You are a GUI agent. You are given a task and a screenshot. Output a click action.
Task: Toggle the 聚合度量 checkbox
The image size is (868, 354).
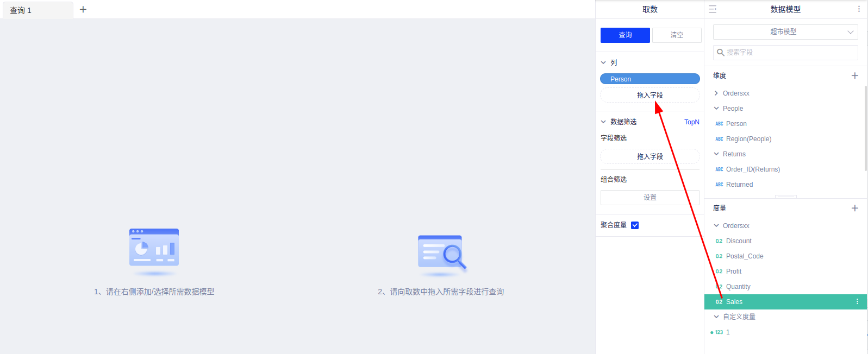pyautogui.click(x=635, y=225)
